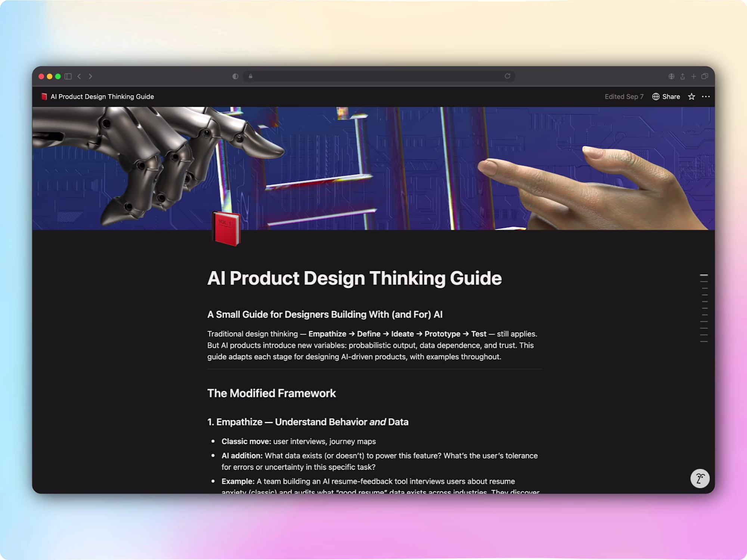Show tab overview icon

pyautogui.click(x=705, y=76)
